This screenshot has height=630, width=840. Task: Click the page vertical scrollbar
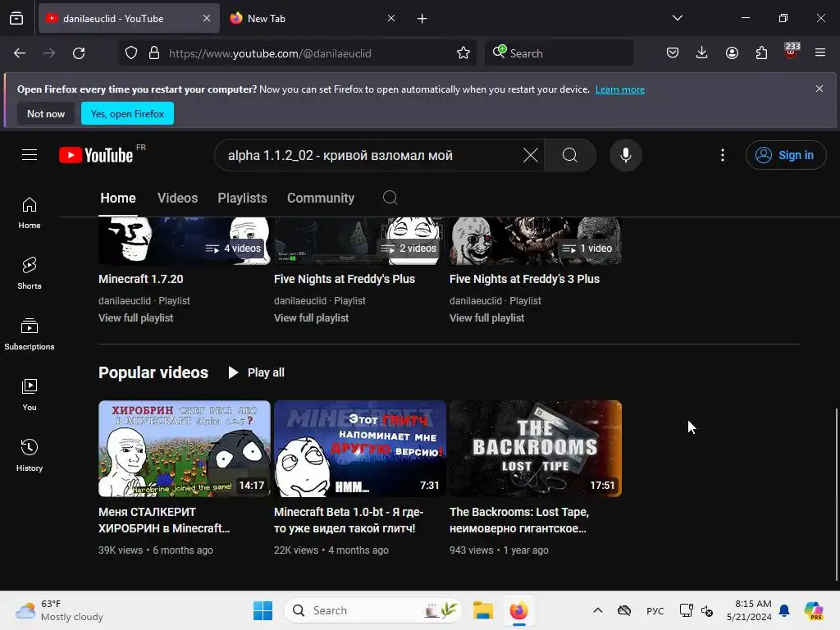pyautogui.click(x=836, y=493)
